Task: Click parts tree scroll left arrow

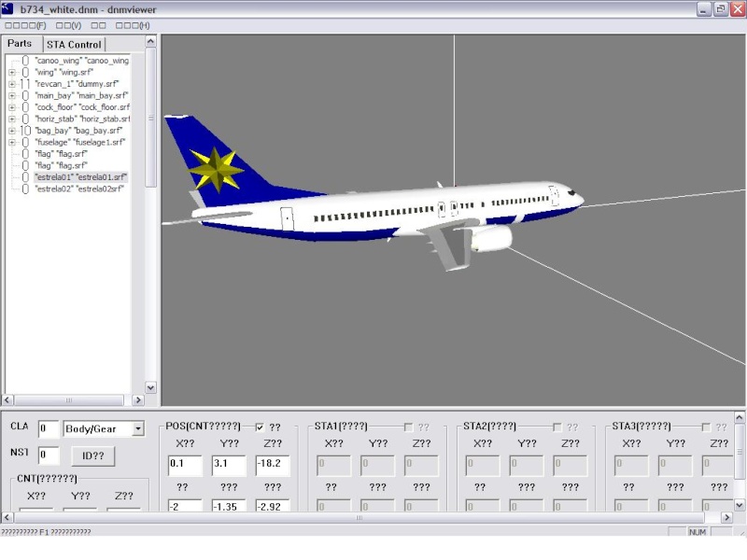Action: pos(7,400)
